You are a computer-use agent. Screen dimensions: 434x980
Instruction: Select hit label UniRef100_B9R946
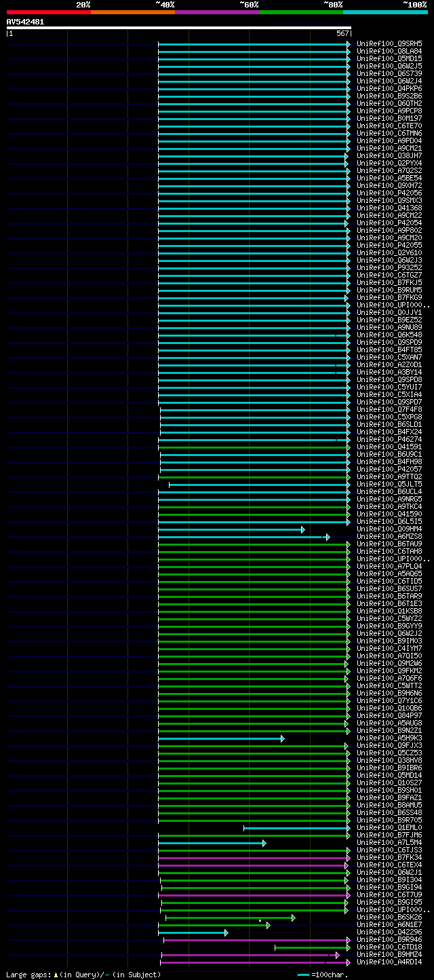[x=389, y=939]
